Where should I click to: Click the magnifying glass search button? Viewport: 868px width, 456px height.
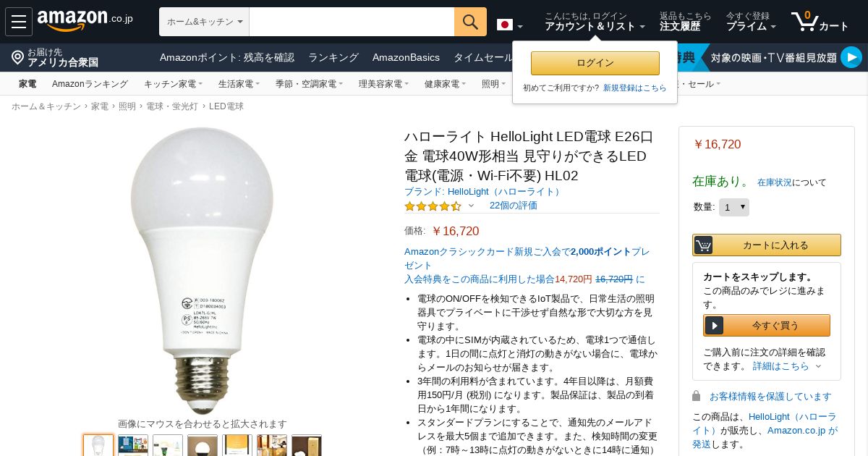tap(470, 22)
